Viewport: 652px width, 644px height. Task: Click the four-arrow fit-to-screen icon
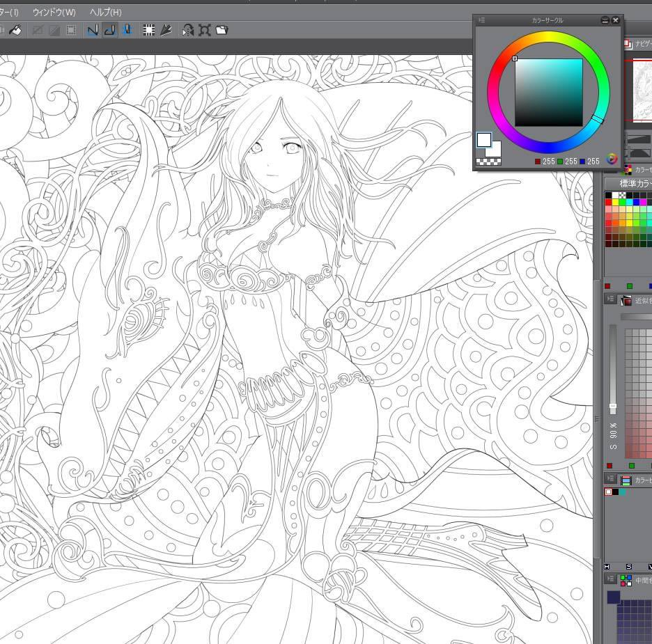tap(205, 30)
